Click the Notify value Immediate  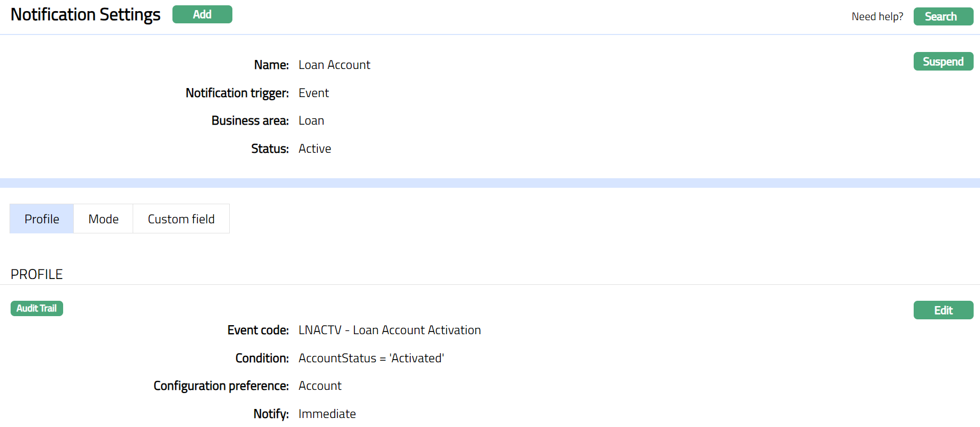tap(327, 414)
